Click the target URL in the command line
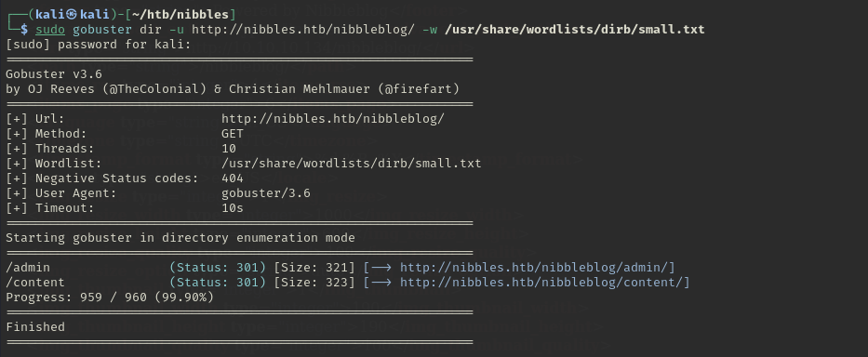Viewport: 868px width, 357px height. (x=303, y=30)
